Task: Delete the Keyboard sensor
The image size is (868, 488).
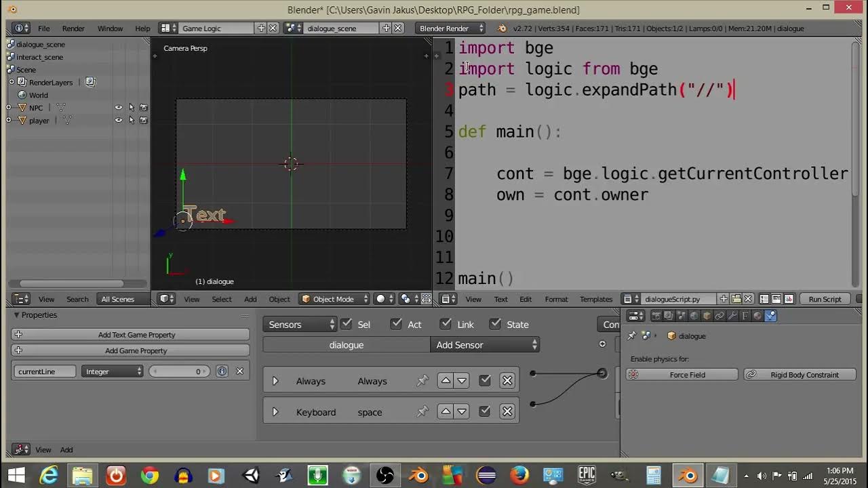Action: click(x=507, y=412)
